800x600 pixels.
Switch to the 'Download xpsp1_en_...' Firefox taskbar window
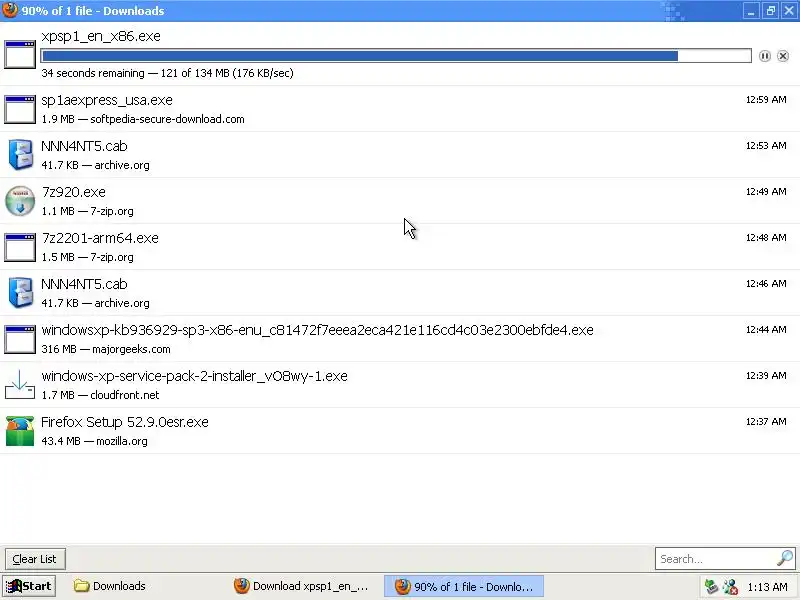coord(302,586)
